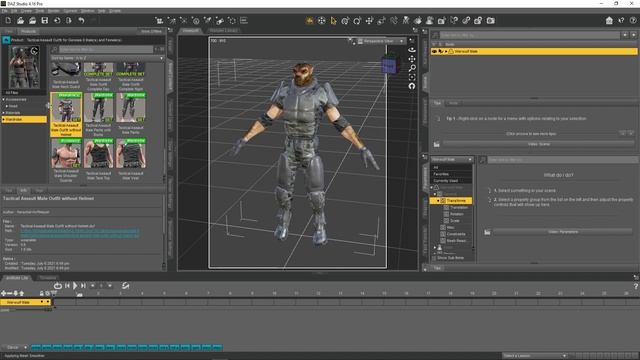Click the viewport pan control icon
The width and height of the screenshot is (640, 360).
point(412,59)
